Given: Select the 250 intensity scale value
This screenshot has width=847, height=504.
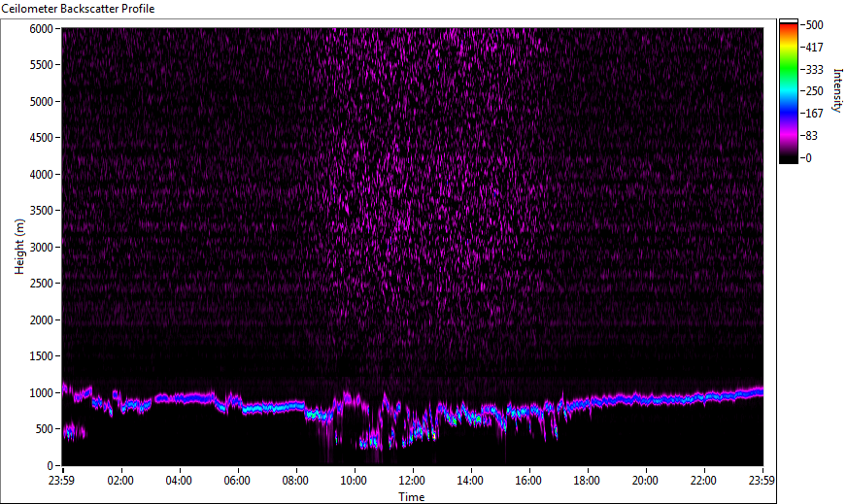Looking at the screenshot, I should (814, 91).
